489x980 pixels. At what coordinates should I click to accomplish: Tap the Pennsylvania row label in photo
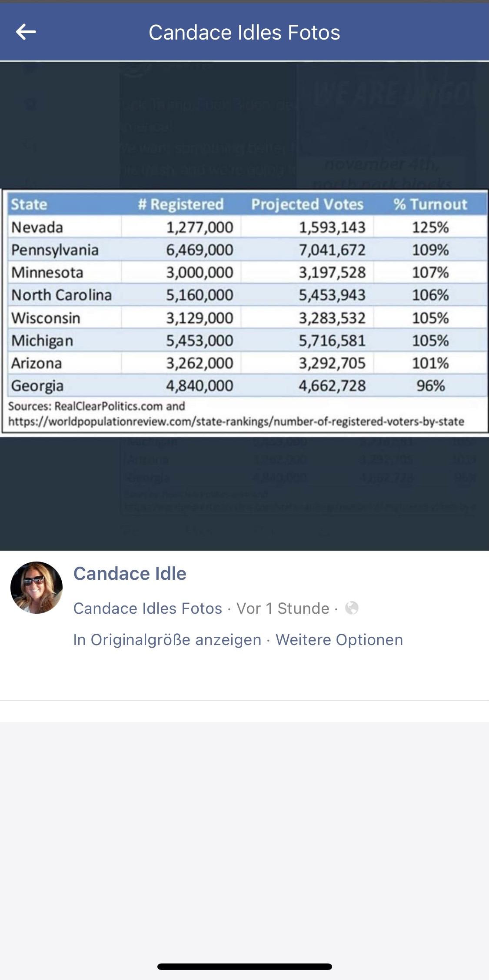tap(55, 250)
